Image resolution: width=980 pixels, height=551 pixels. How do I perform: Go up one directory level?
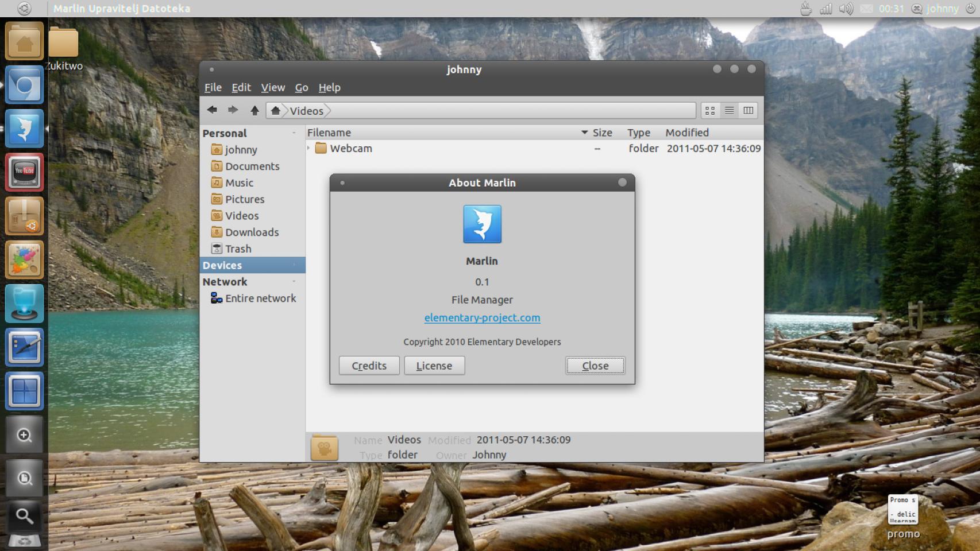pyautogui.click(x=254, y=110)
